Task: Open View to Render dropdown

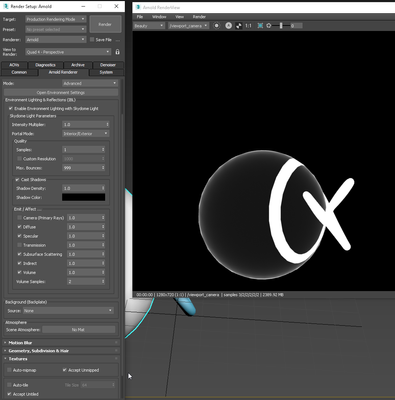Action: pos(68,52)
